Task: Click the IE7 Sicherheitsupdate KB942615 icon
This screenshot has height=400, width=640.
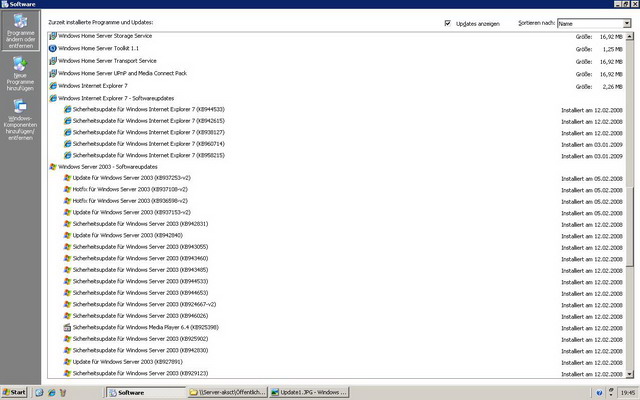Action: point(67,121)
